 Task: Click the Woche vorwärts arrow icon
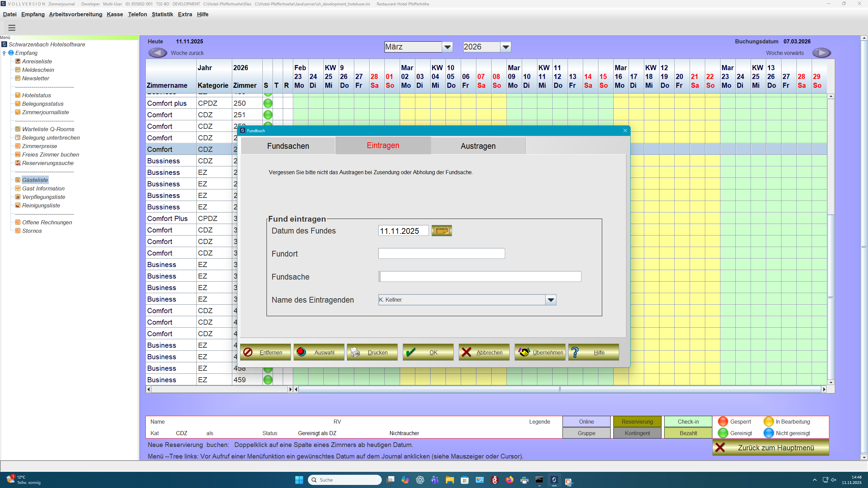822,53
